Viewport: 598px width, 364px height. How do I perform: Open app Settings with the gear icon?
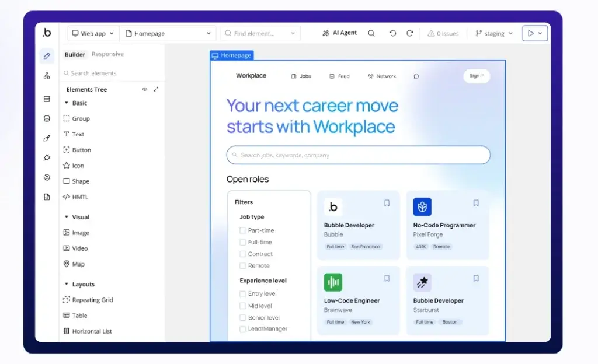tap(47, 177)
